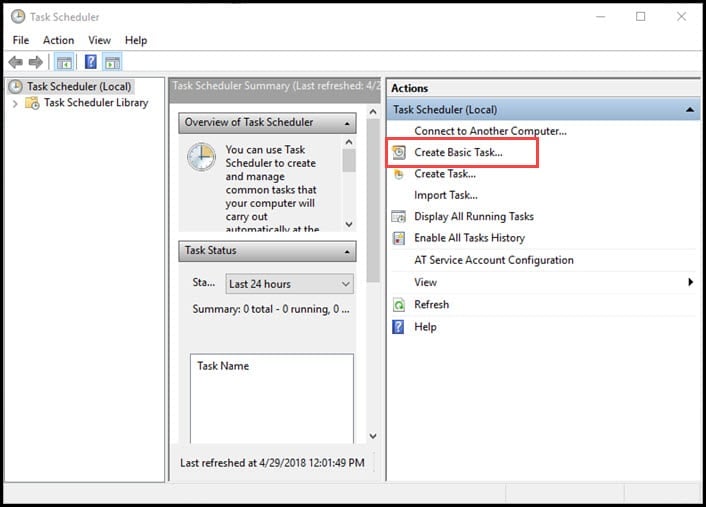Open the Help menu in menu bar
This screenshot has width=706, height=507.
pos(136,41)
